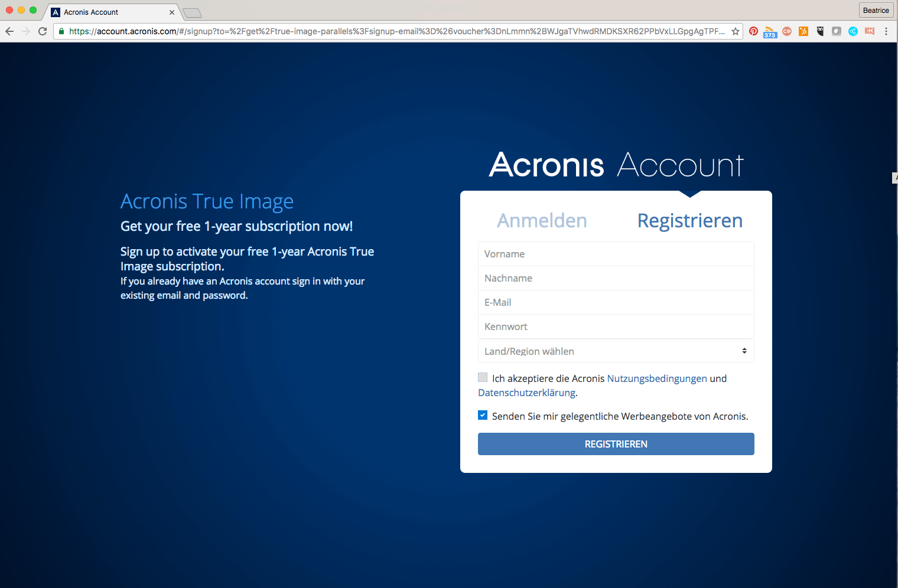The width and height of the screenshot is (898, 588).
Task: Click the Acronis Account logo heading
Action: pos(616,165)
